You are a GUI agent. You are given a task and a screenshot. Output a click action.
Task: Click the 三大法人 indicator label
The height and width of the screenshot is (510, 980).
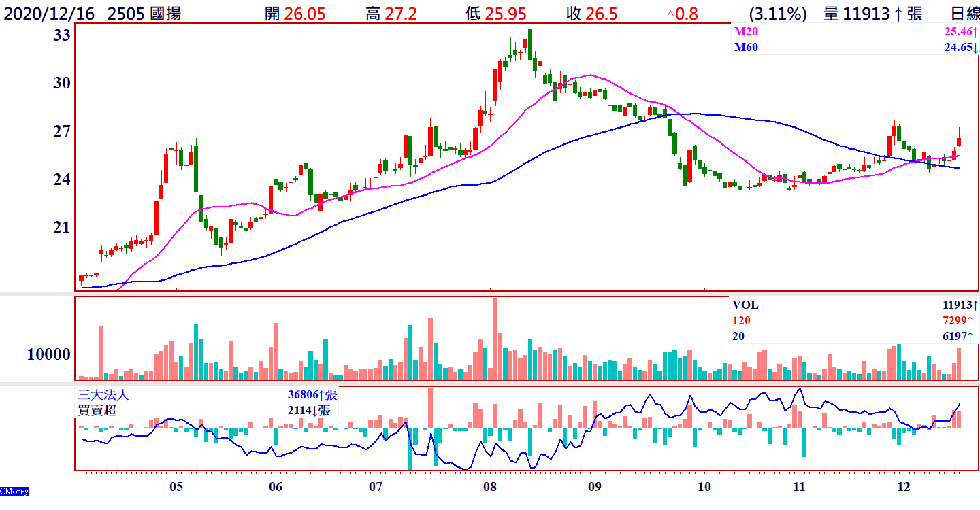click(103, 394)
